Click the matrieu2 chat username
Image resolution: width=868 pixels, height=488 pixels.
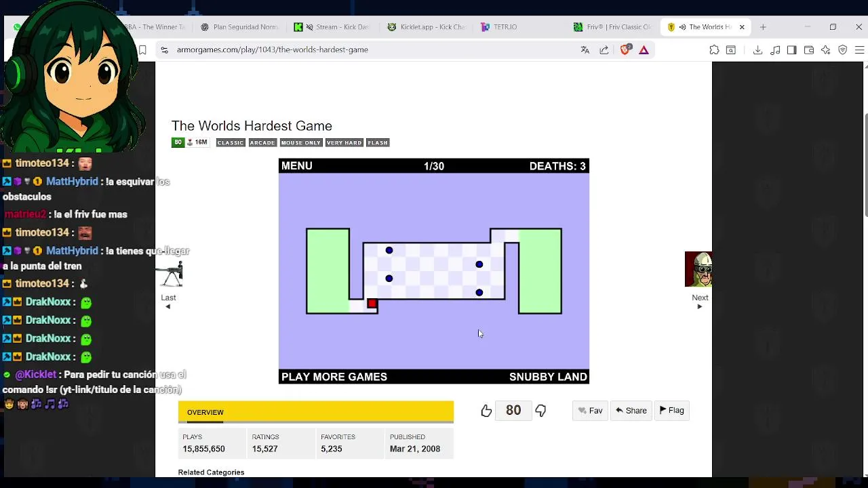(25, 214)
